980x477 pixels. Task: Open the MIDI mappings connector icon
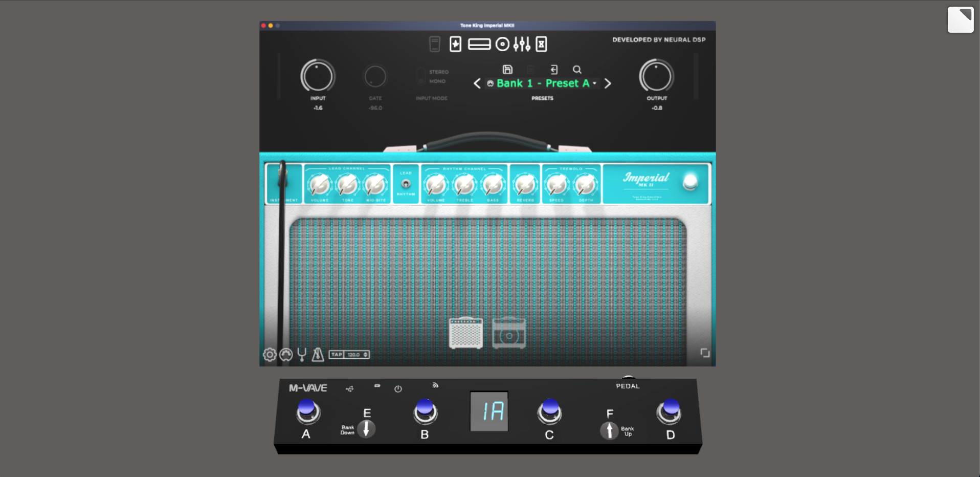(286, 354)
